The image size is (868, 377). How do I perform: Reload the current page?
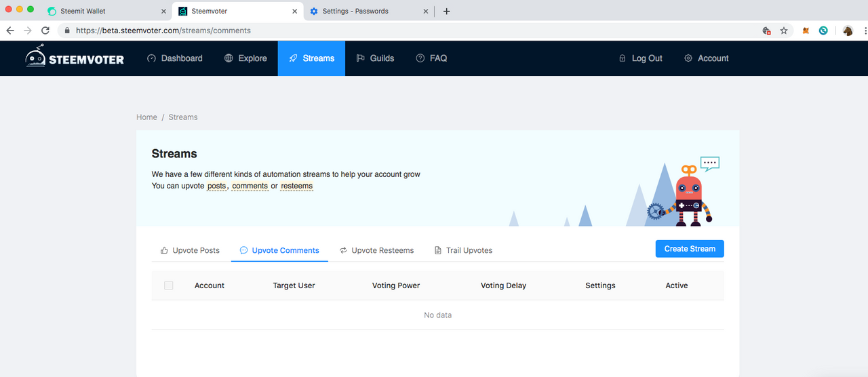click(x=45, y=31)
